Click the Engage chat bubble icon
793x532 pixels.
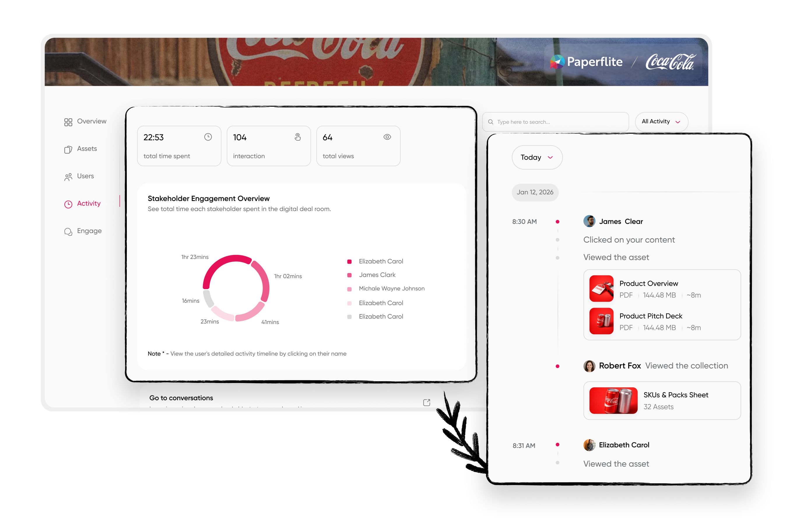click(68, 232)
